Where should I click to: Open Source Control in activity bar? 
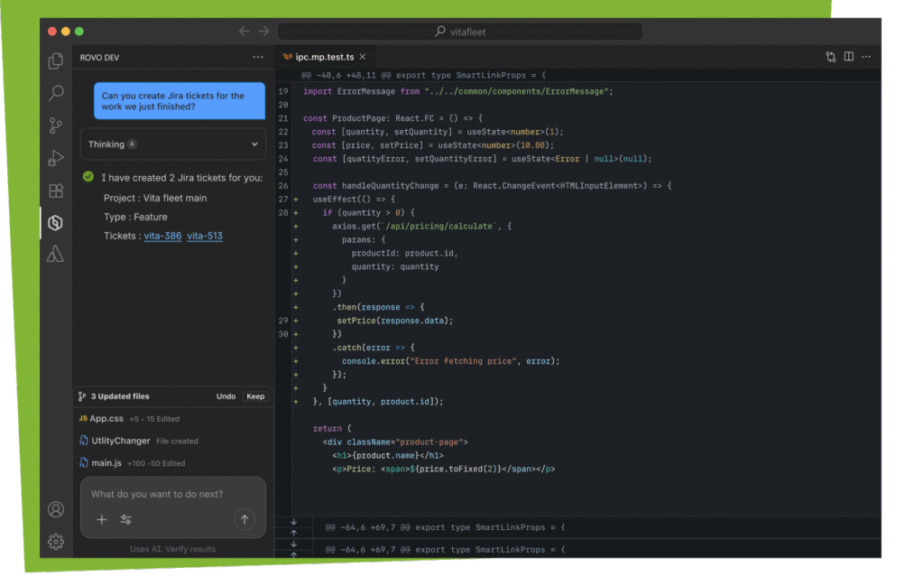coord(56,126)
